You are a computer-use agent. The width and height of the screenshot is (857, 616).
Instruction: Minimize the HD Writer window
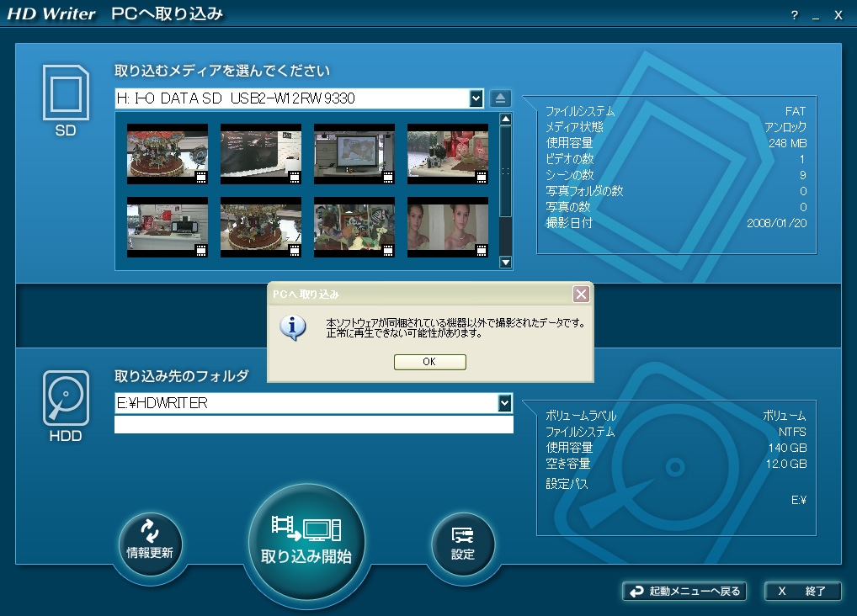[816, 16]
